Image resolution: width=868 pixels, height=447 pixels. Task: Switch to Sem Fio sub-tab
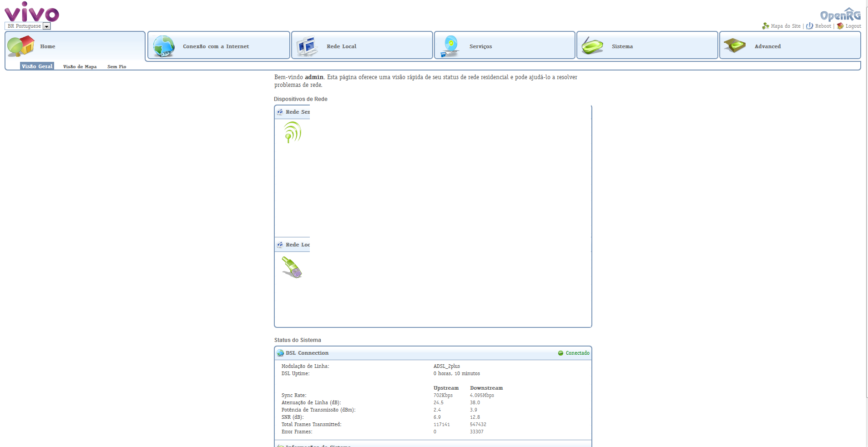pos(116,67)
